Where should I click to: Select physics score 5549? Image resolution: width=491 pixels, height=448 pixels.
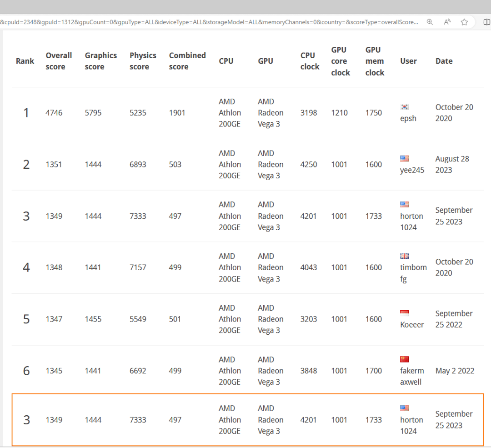tap(138, 319)
